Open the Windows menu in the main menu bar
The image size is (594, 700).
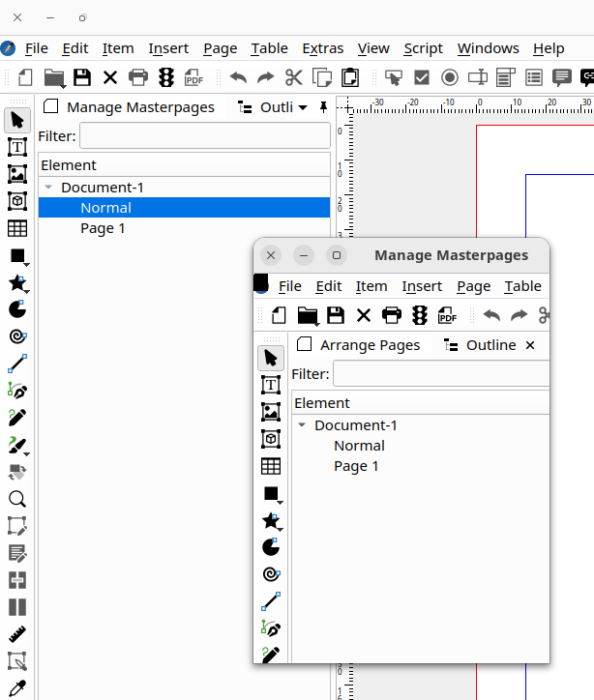point(488,48)
